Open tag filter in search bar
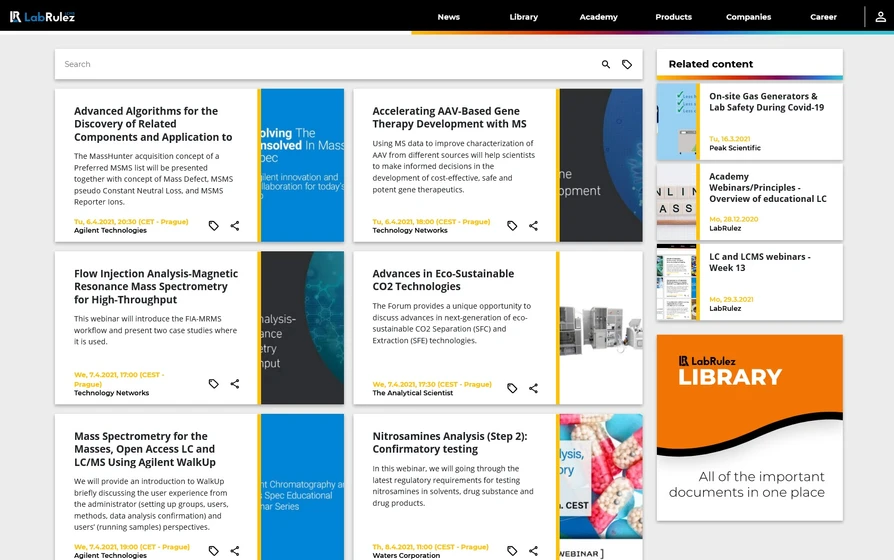Image resolution: width=894 pixels, height=560 pixels. [627, 64]
